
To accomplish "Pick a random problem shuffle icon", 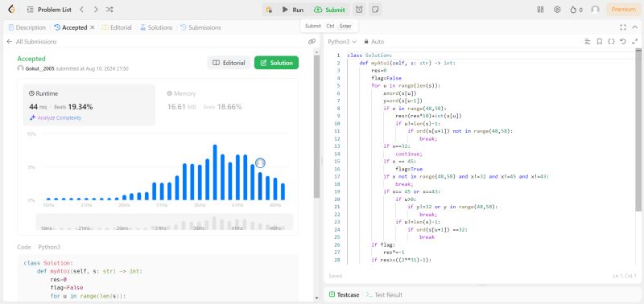I will tap(109, 10).
